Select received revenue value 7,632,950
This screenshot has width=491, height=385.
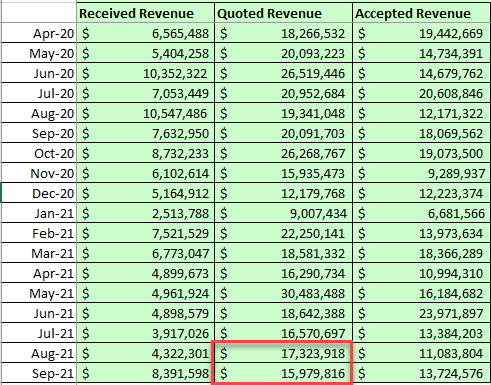pyautogui.click(x=145, y=133)
